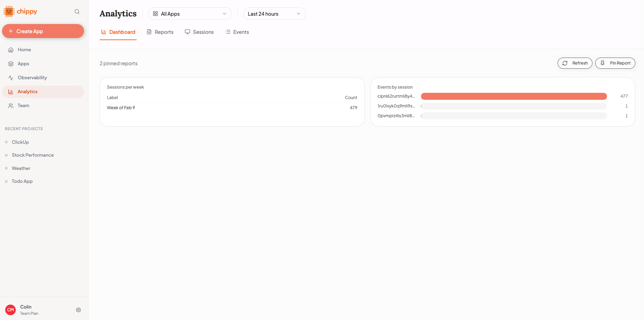Click the Observability pulse icon
Image resolution: width=644 pixels, height=320 pixels.
pyautogui.click(x=11, y=78)
